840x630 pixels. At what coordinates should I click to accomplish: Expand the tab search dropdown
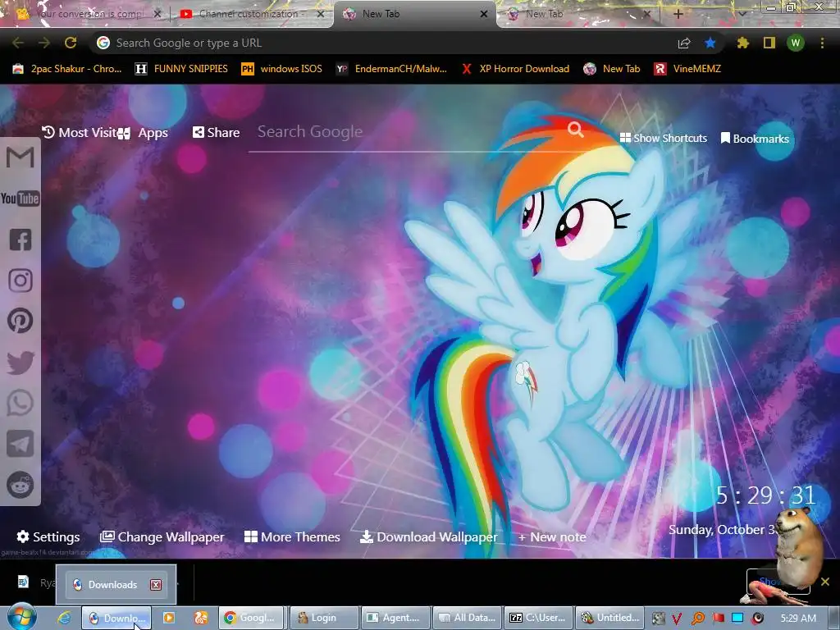(742, 14)
